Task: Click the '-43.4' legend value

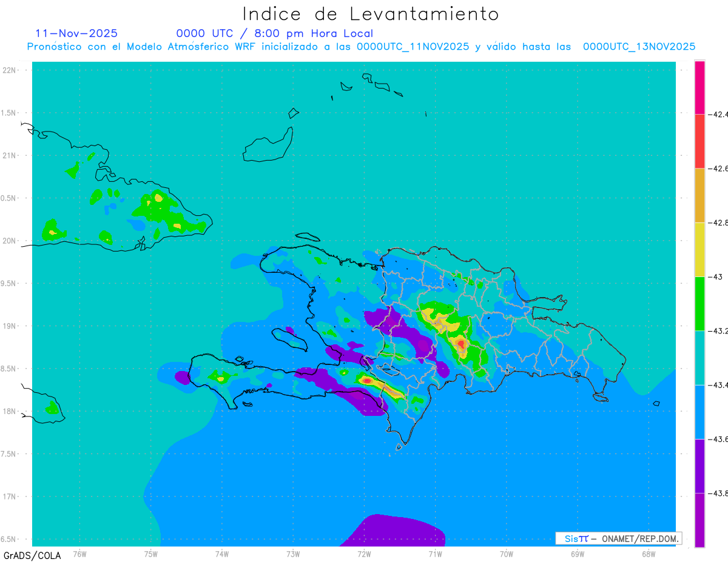Action: (x=718, y=385)
